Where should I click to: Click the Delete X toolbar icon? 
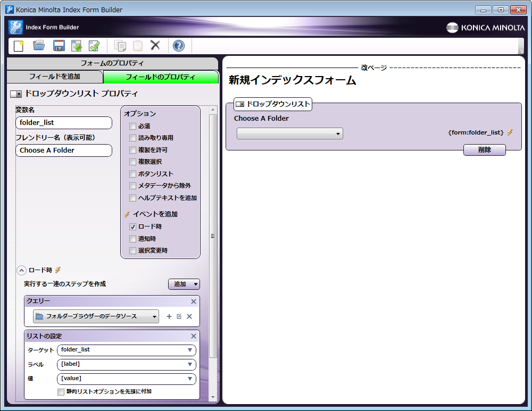(x=155, y=45)
